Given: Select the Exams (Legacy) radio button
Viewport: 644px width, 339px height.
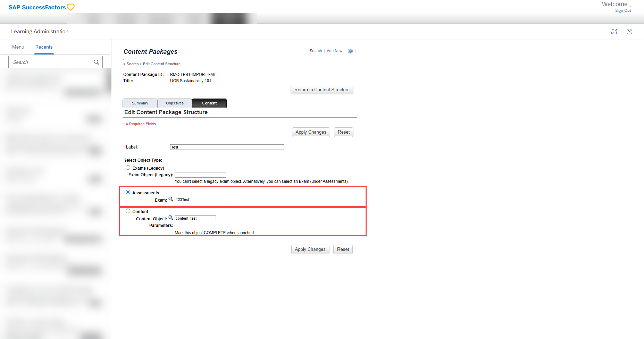Looking at the screenshot, I should 128,168.
